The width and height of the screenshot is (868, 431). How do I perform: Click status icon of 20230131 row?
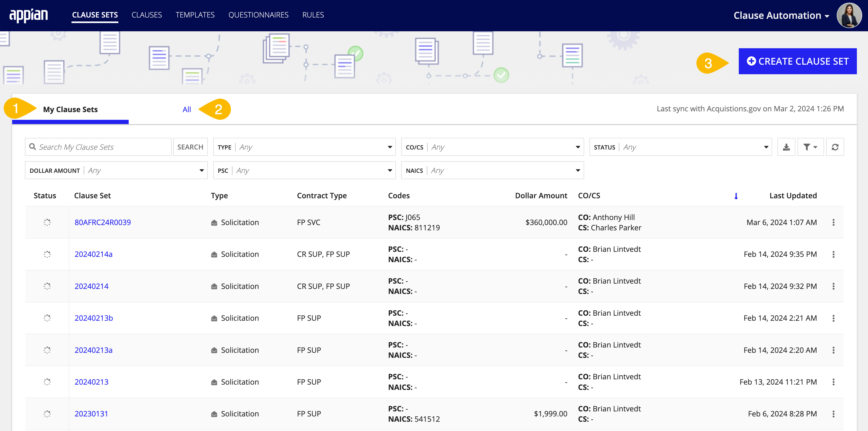tap(47, 414)
